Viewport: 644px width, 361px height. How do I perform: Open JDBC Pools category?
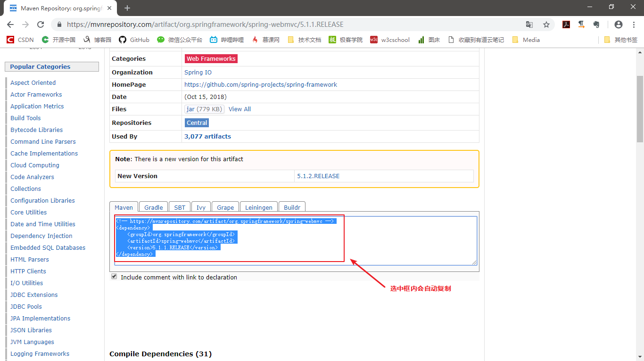click(x=26, y=306)
